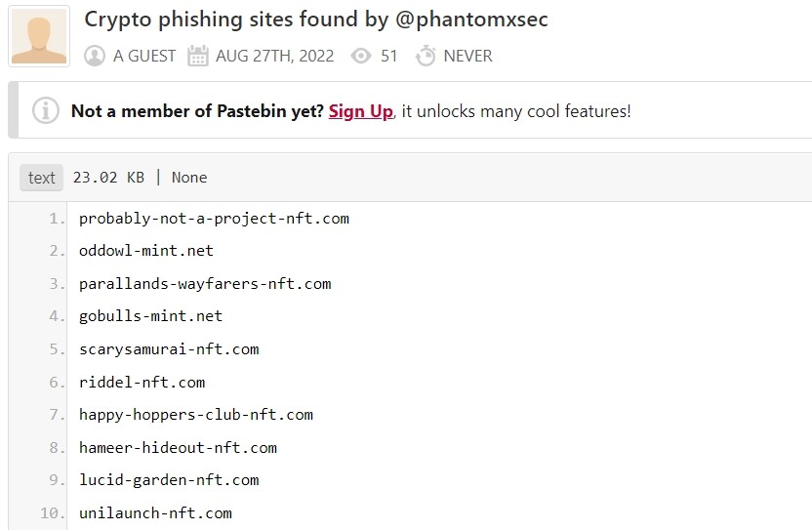Click the user icon beside A GUEST

95,57
